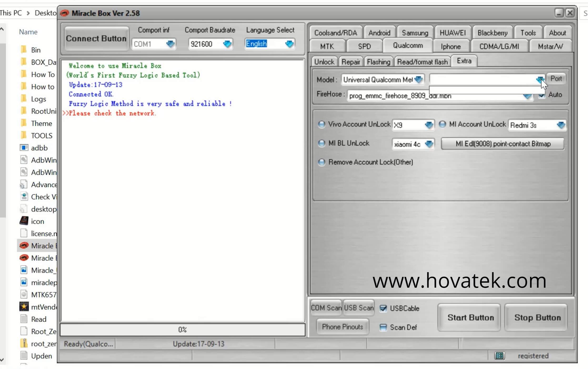
Task: Open Phone Pinouts
Action: pos(343,327)
